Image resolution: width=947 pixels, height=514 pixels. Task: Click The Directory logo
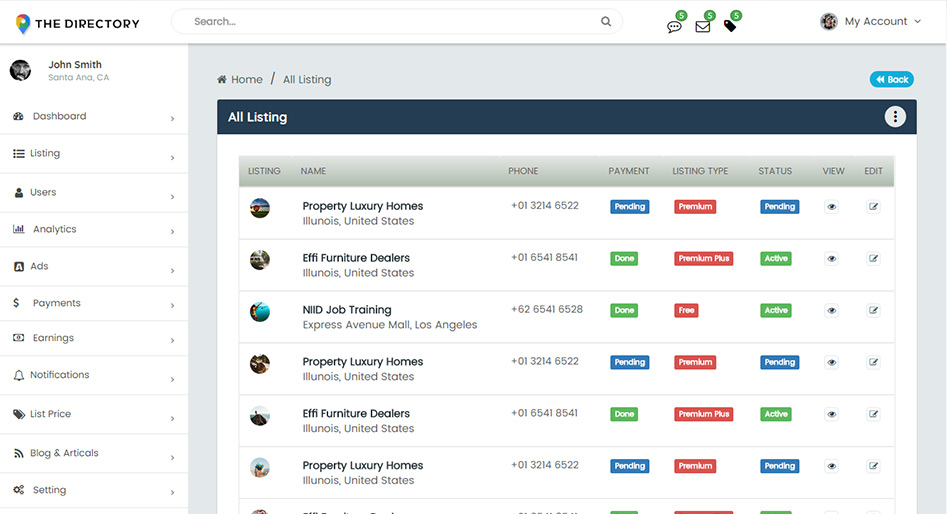(77, 24)
